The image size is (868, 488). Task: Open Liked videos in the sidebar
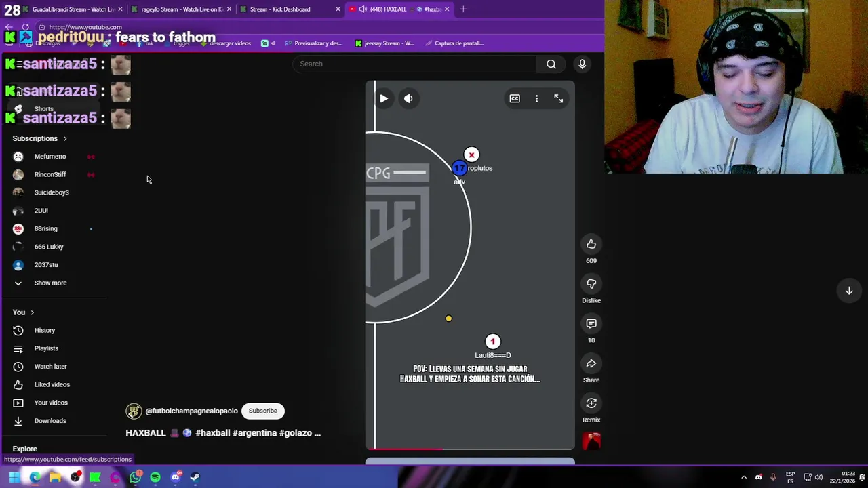(x=53, y=384)
